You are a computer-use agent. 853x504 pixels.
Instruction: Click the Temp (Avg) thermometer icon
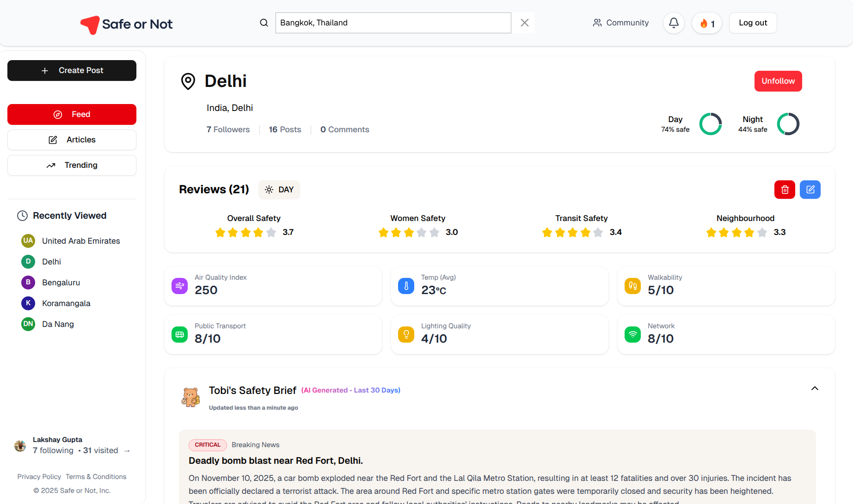tap(406, 286)
